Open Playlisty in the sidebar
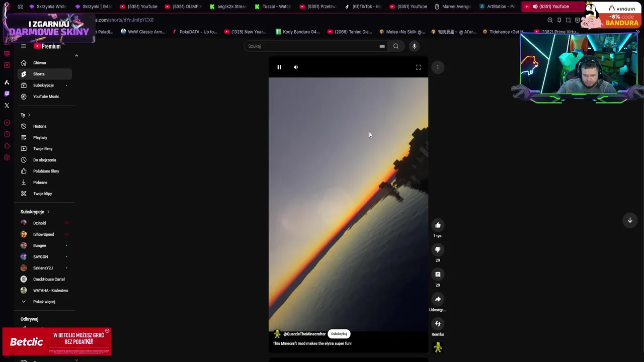Image resolution: width=644 pixels, height=362 pixels. click(44, 138)
